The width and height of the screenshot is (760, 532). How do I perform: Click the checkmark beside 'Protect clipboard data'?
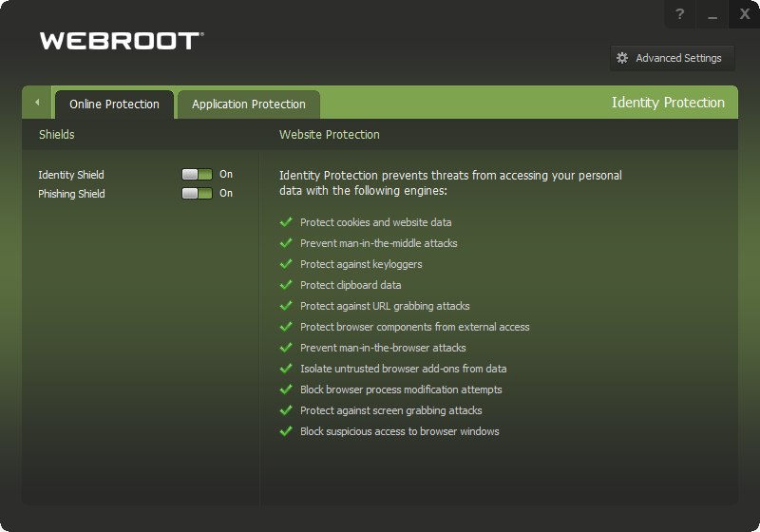coord(286,284)
